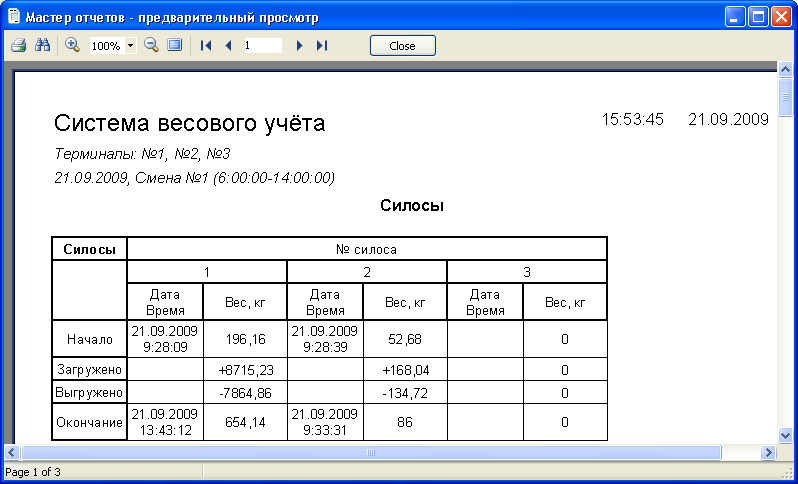Go to previous page arrow
The height and width of the screenshot is (484, 798).
coord(228,46)
